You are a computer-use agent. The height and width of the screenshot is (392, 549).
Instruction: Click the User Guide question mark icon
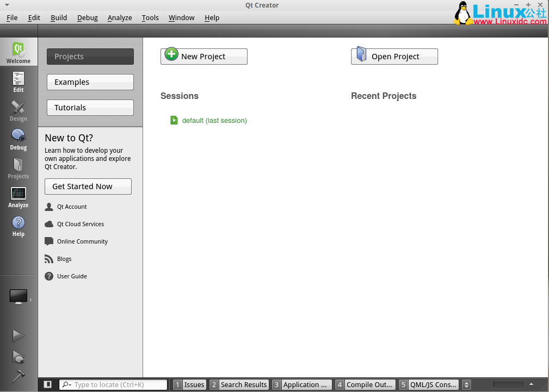click(49, 276)
